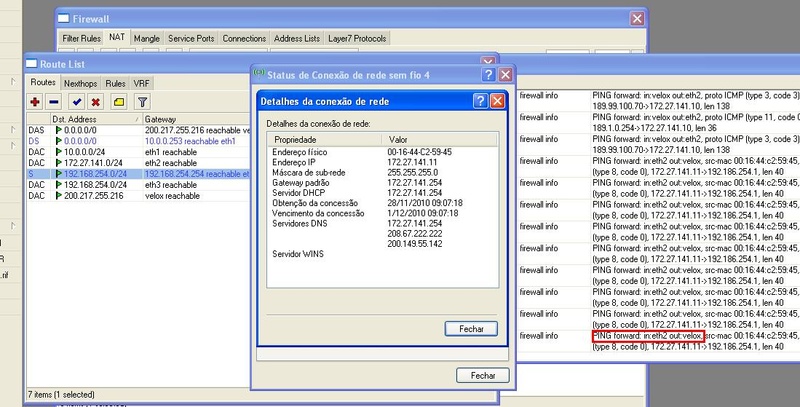Select static route 192.168.254.0/24 with S flag
This screenshot has height=407, width=800.
click(138, 174)
